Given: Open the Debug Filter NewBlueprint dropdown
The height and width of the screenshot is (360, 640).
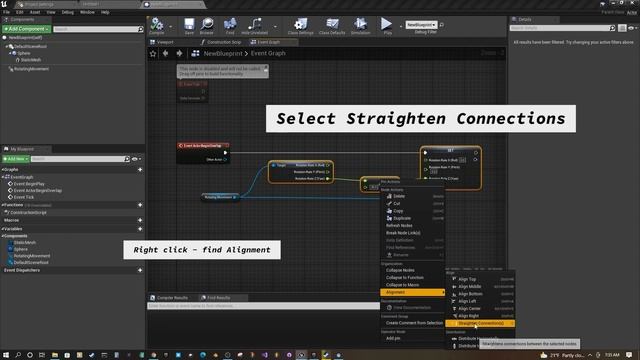Looking at the screenshot, I should (421, 25).
